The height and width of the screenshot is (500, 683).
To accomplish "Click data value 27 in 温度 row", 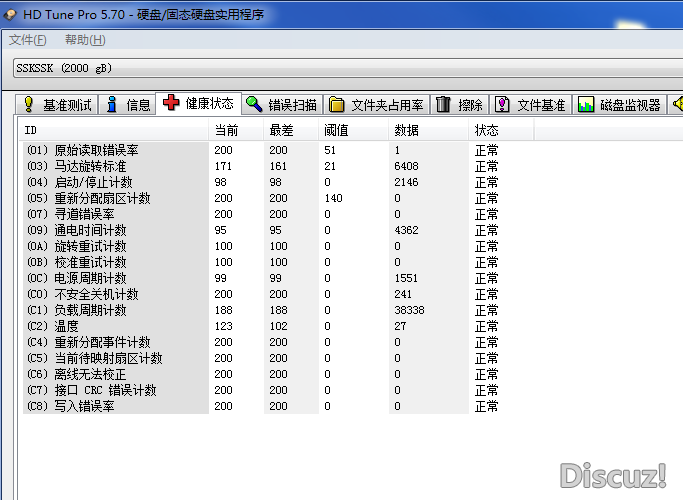I will pos(400,326).
